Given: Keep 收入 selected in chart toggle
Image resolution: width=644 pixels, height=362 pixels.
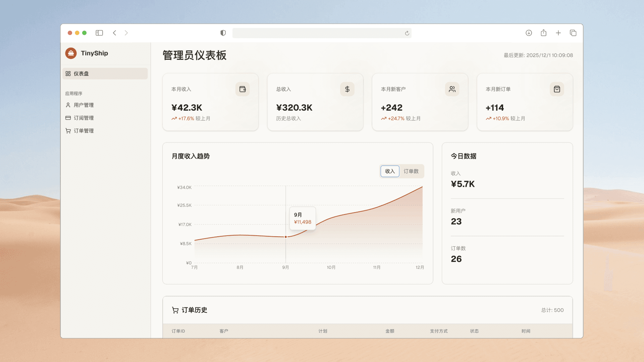Looking at the screenshot, I should (x=390, y=171).
